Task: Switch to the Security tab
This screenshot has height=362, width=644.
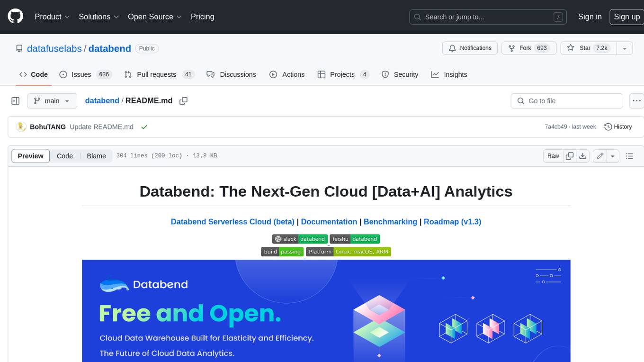Action: [400, 74]
